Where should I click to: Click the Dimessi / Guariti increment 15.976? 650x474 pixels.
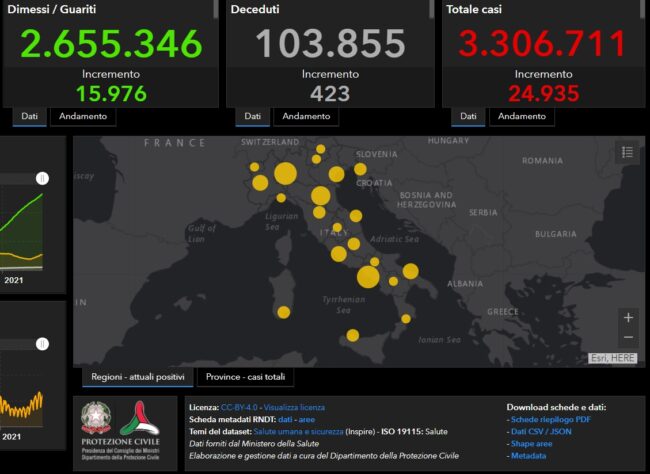click(111, 93)
